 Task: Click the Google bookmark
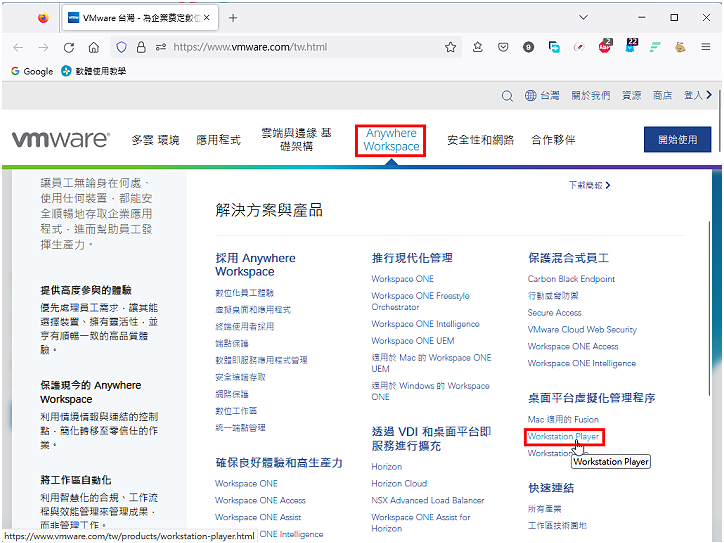click(x=32, y=71)
